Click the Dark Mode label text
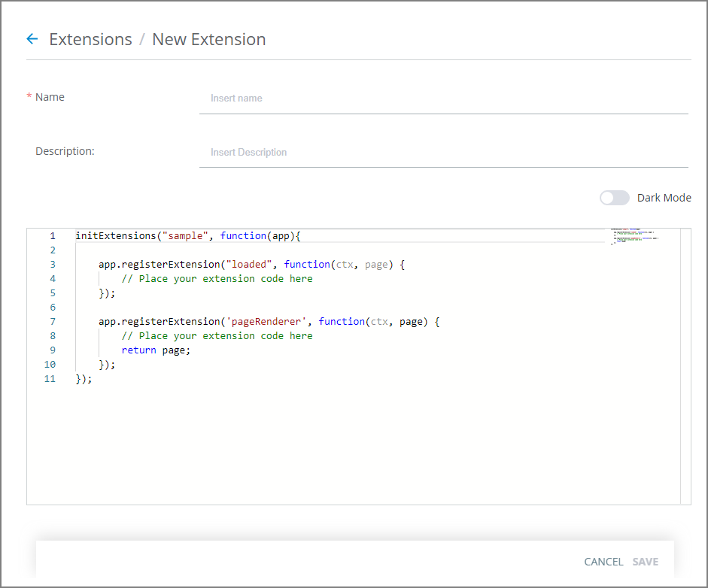 664,197
